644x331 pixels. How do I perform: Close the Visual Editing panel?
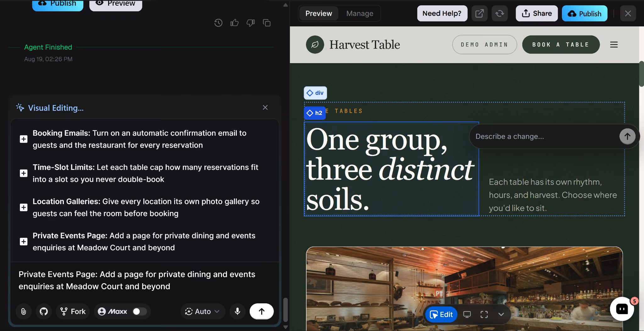tap(265, 107)
